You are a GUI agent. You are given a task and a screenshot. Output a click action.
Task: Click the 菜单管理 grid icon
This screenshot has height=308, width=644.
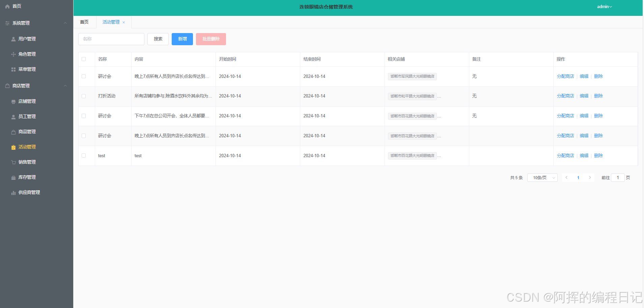coord(13,69)
